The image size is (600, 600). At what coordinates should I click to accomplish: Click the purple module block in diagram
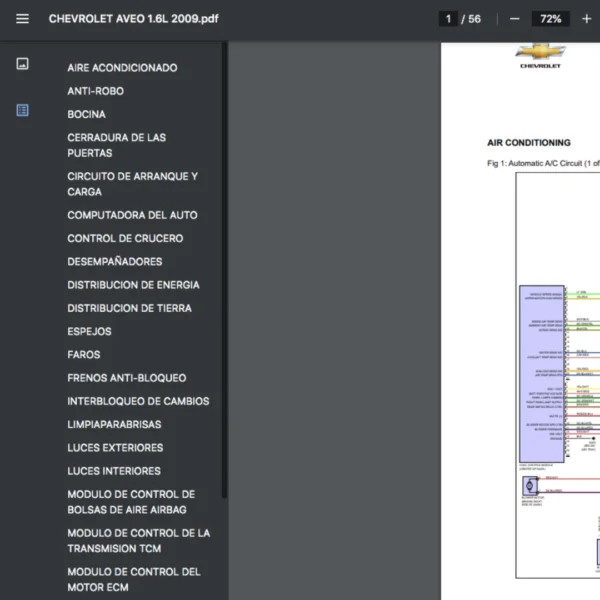click(x=541, y=374)
